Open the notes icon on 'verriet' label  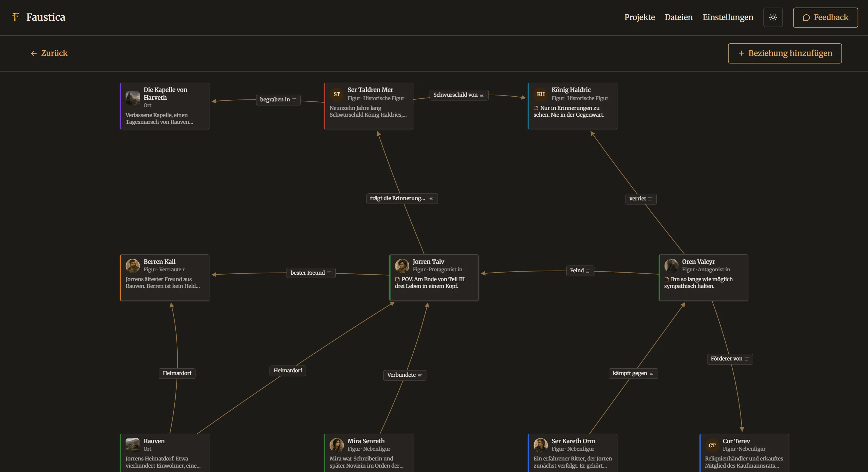[x=650, y=199]
